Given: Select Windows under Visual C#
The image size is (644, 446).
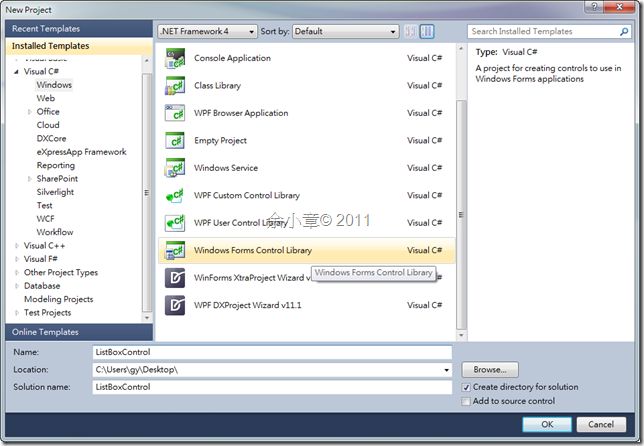Looking at the screenshot, I should [x=54, y=85].
